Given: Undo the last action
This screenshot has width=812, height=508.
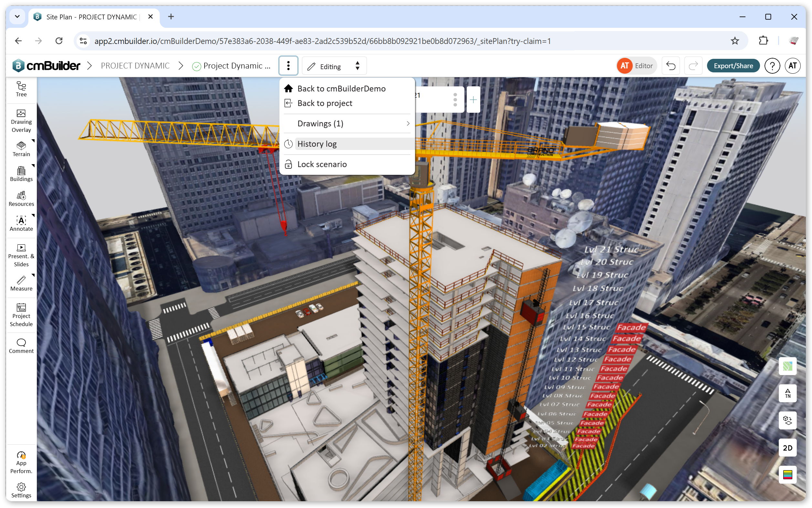Looking at the screenshot, I should [x=671, y=66].
